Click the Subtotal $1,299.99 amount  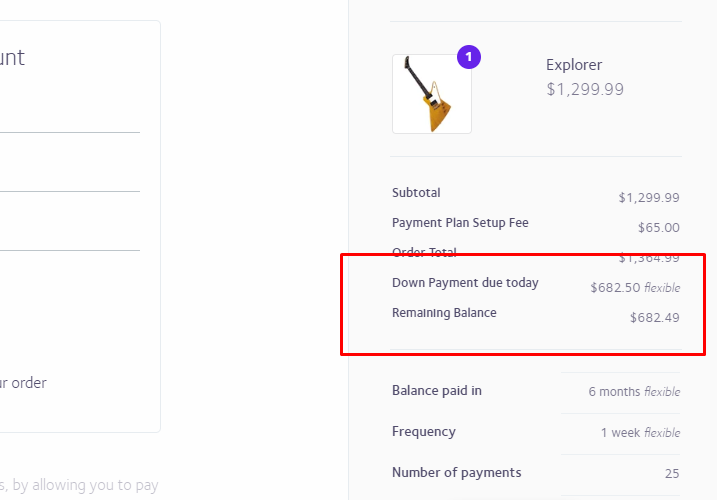[x=648, y=198]
